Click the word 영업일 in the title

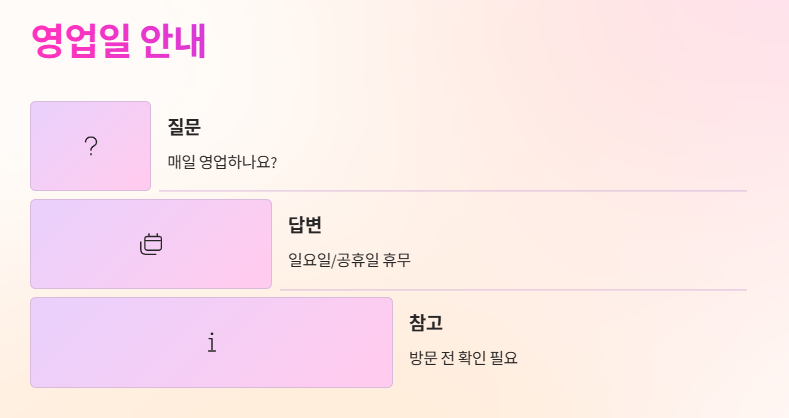click(x=81, y=41)
